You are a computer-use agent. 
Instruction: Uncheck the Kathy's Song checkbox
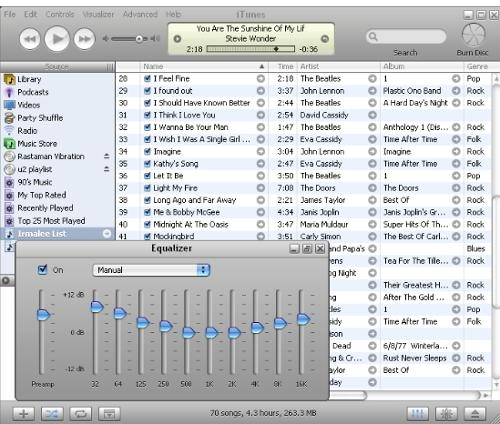(147, 164)
